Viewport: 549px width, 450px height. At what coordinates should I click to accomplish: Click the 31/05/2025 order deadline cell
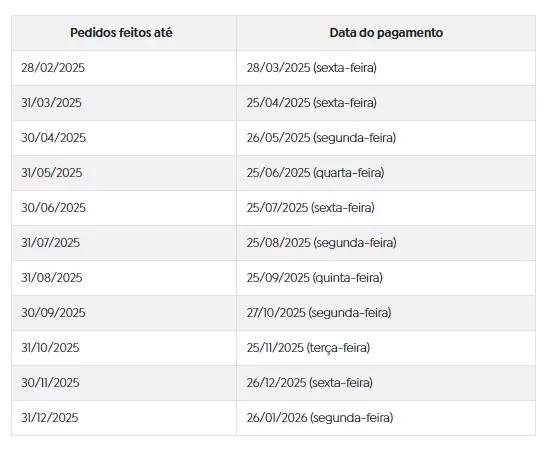(124, 173)
